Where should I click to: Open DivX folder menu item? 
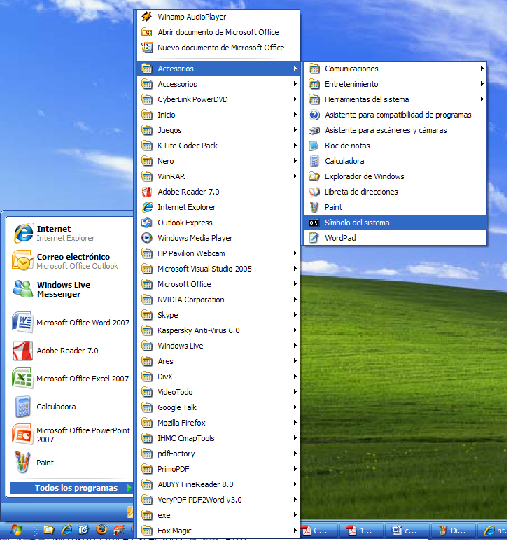click(x=218, y=376)
